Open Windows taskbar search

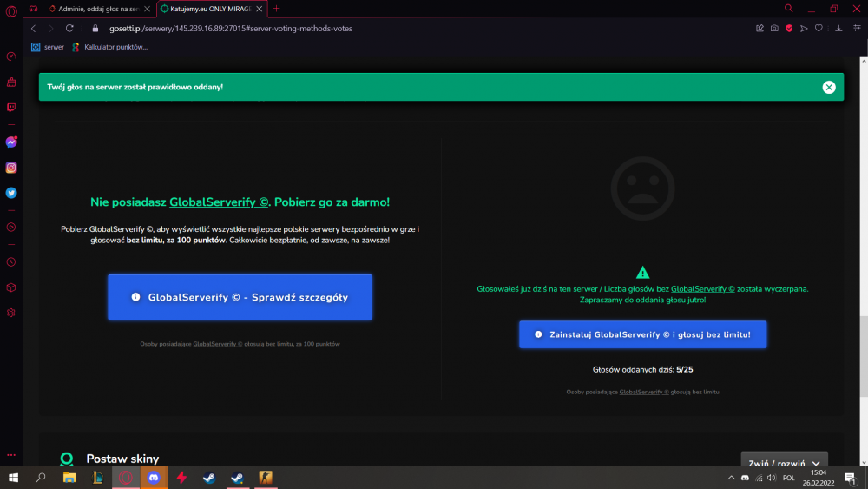click(41, 478)
